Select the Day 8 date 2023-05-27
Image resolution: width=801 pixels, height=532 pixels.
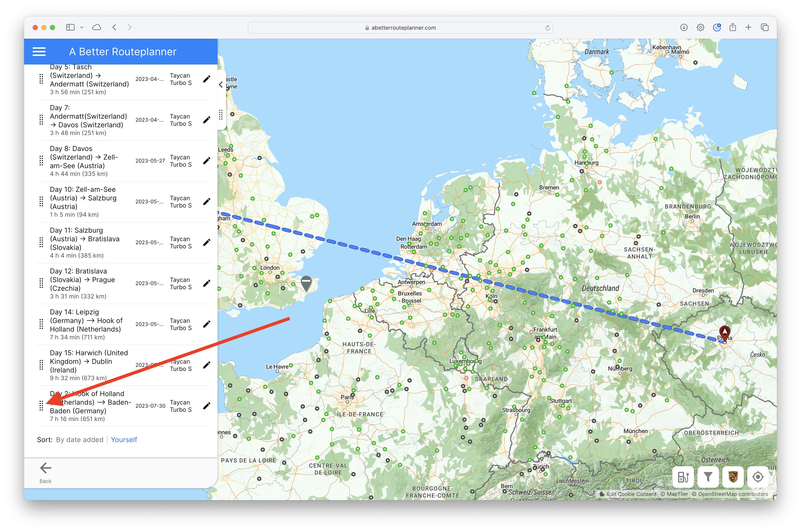tap(150, 161)
